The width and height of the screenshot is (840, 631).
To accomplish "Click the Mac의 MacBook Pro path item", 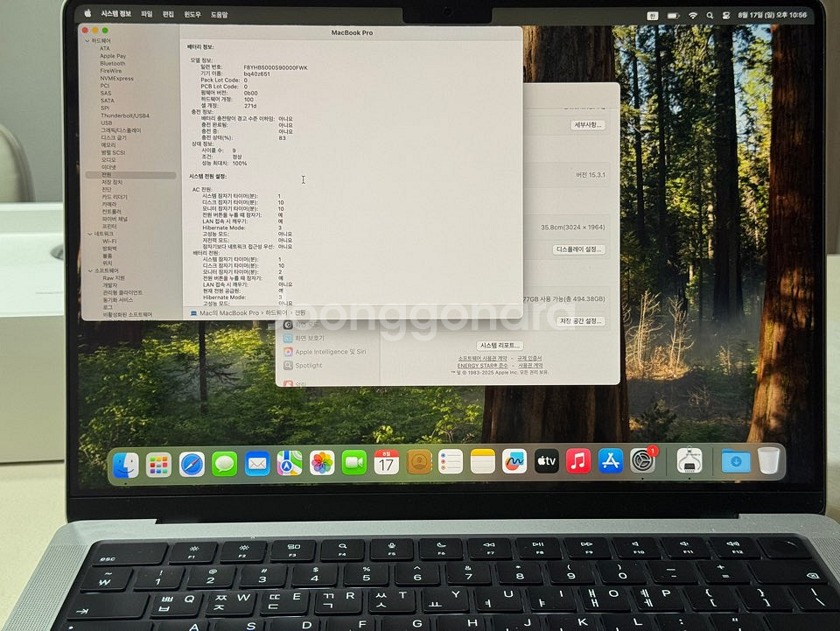I will click(225, 312).
